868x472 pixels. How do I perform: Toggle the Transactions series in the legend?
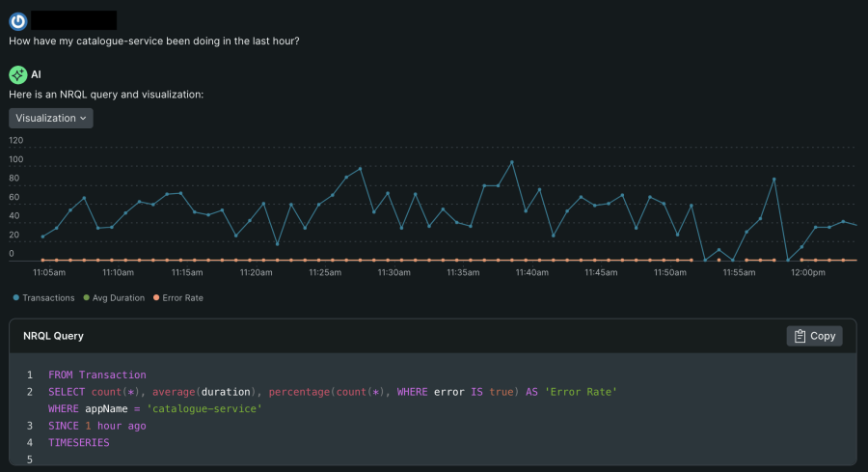pyautogui.click(x=42, y=298)
